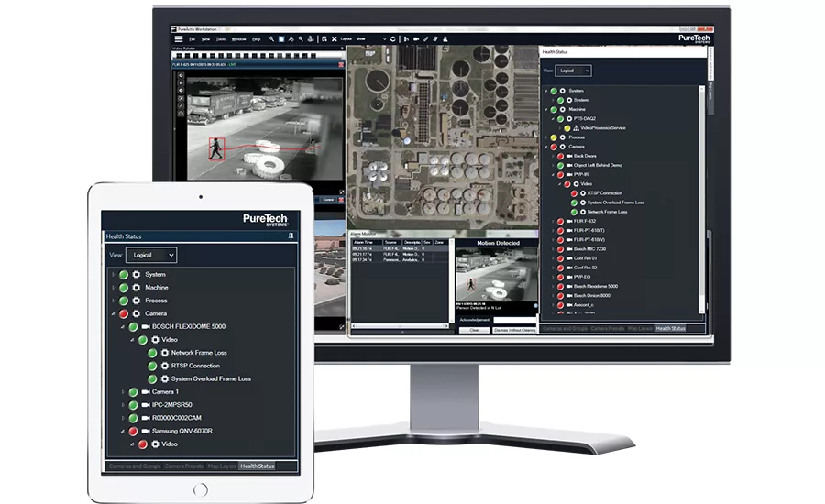Click gear icon next to RTSP Connection on tablet
This screenshot has width=825, height=504.
click(x=165, y=367)
